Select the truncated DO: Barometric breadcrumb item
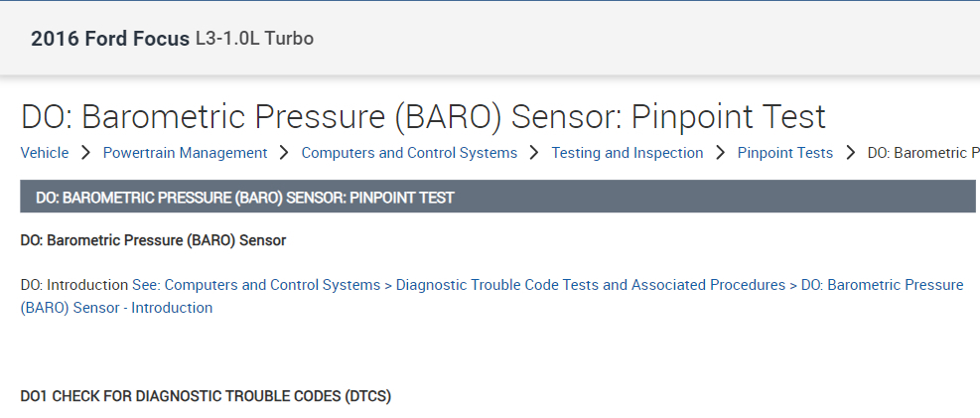The image size is (980, 418). click(x=922, y=153)
